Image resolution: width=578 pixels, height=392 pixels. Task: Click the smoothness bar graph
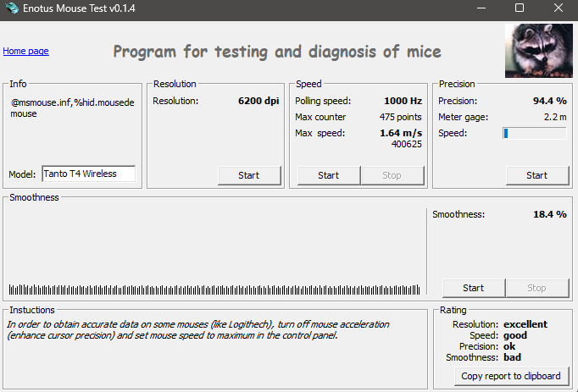click(214, 290)
